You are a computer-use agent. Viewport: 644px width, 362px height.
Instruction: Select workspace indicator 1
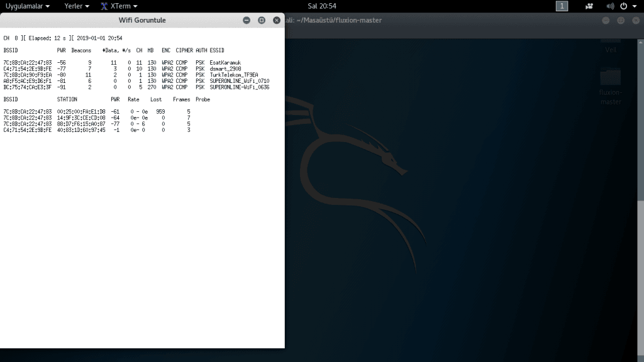pyautogui.click(x=562, y=6)
